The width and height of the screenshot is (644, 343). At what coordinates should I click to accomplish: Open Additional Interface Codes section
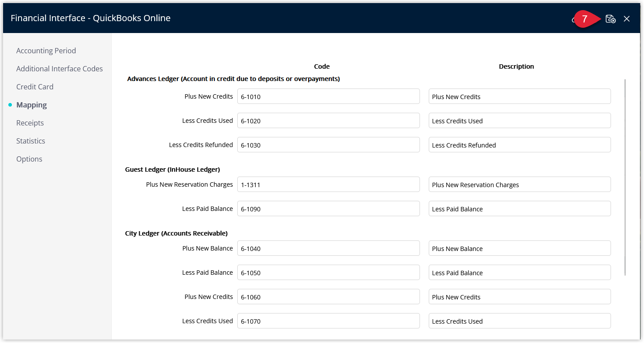[x=59, y=69]
